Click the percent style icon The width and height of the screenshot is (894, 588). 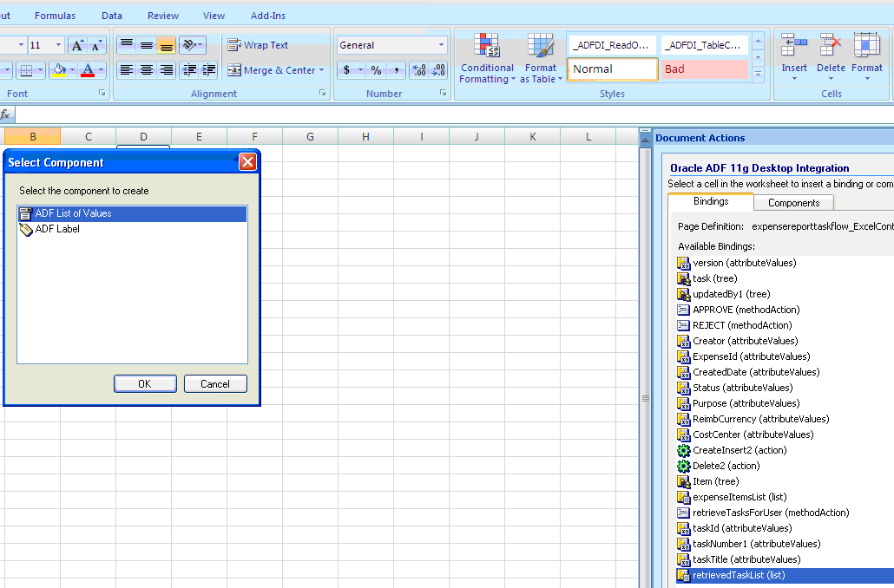pos(377,70)
